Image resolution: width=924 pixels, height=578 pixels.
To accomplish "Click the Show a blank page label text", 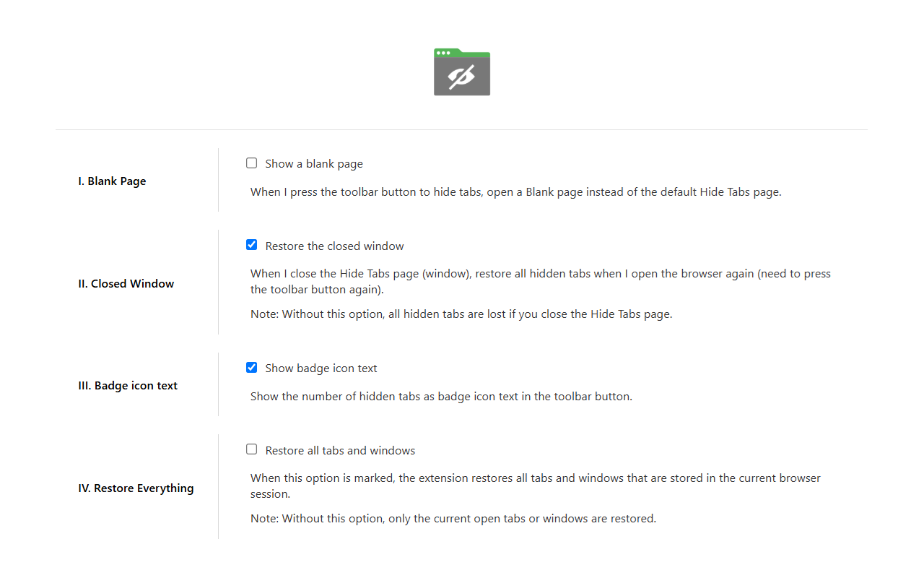I will [x=313, y=163].
